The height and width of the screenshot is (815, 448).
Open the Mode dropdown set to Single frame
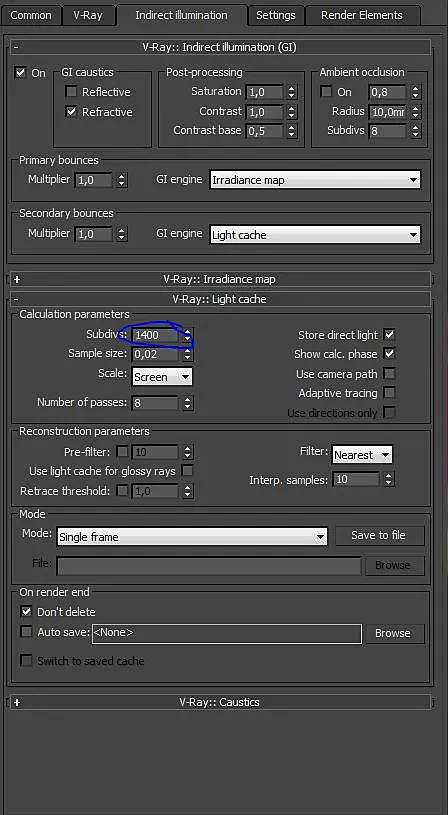point(192,537)
